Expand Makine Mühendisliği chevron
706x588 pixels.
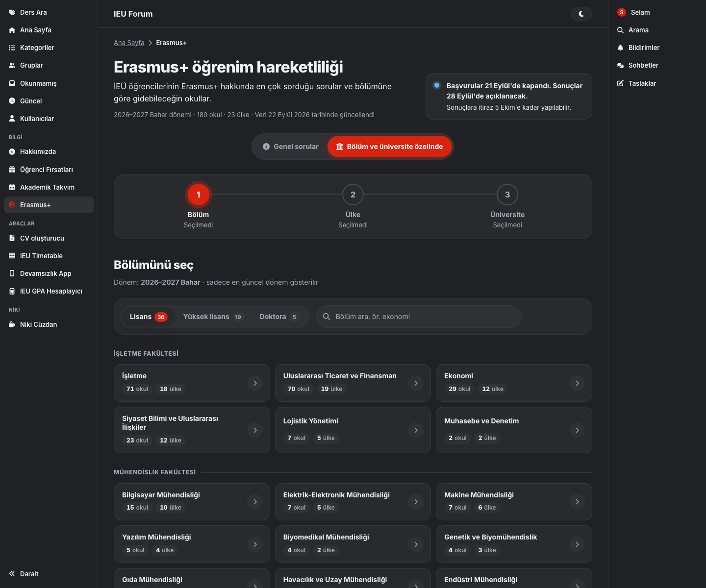click(577, 502)
